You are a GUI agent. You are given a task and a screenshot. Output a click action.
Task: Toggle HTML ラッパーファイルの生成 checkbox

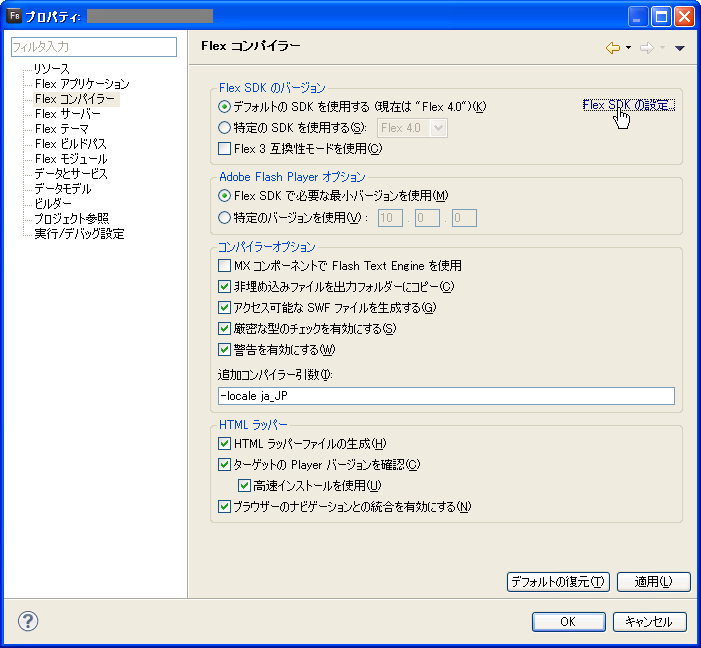tap(224, 444)
